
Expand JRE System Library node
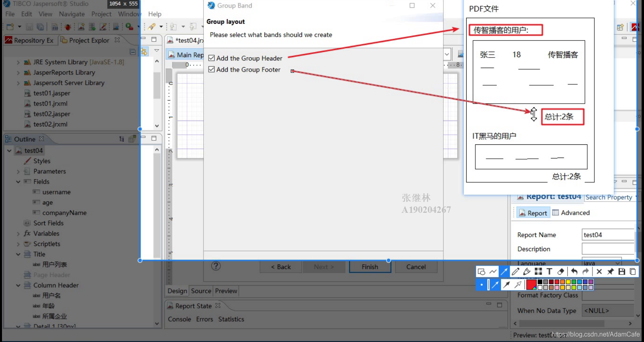[18, 62]
